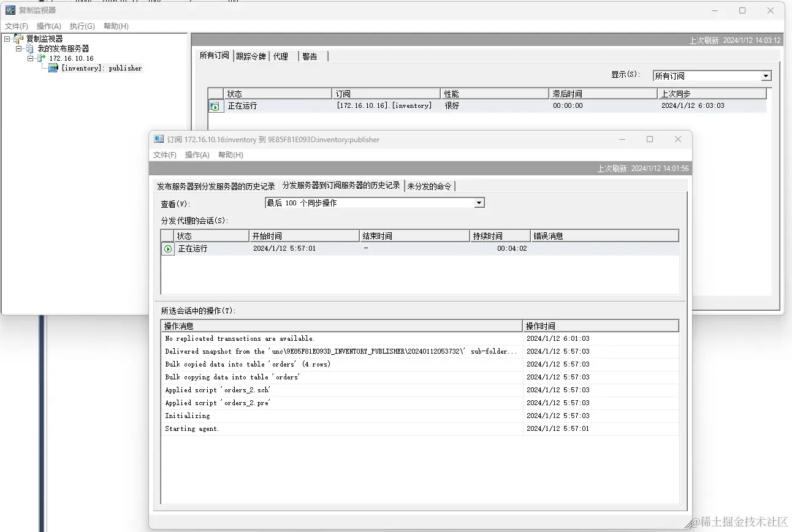Image resolution: width=792 pixels, height=532 pixels.
Task: Sort sessions by the 结束时间 column header
Action: (x=414, y=236)
